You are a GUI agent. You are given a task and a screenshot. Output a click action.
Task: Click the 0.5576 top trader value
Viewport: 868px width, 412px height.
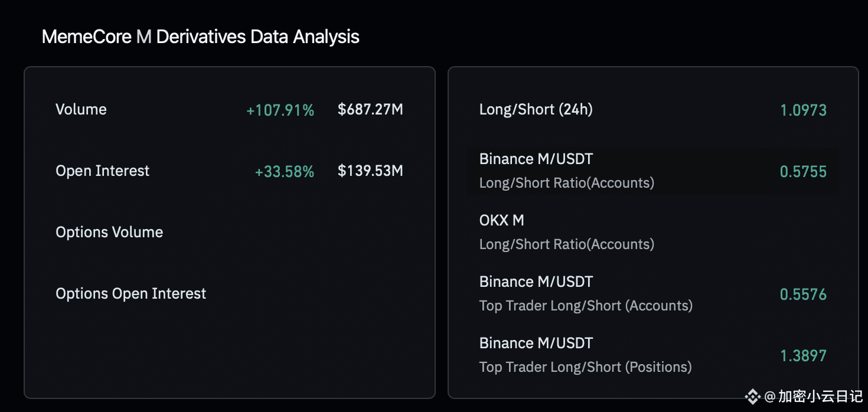[803, 294]
